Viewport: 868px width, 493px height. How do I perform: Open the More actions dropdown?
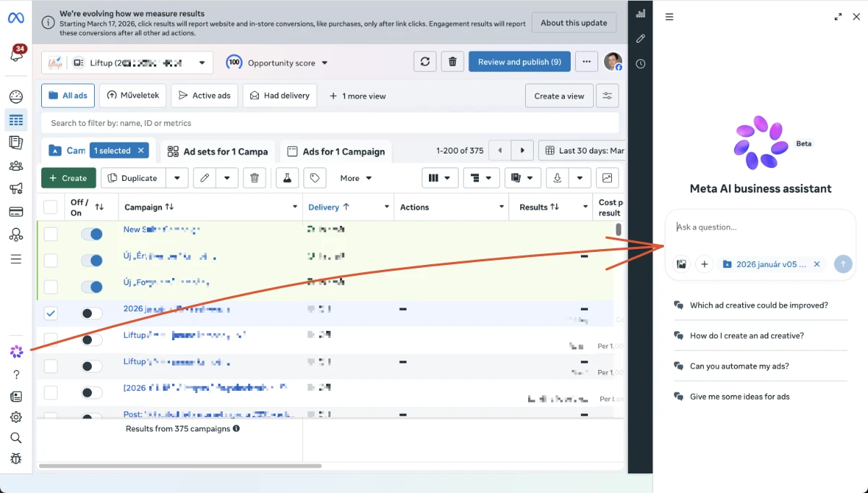(x=356, y=178)
